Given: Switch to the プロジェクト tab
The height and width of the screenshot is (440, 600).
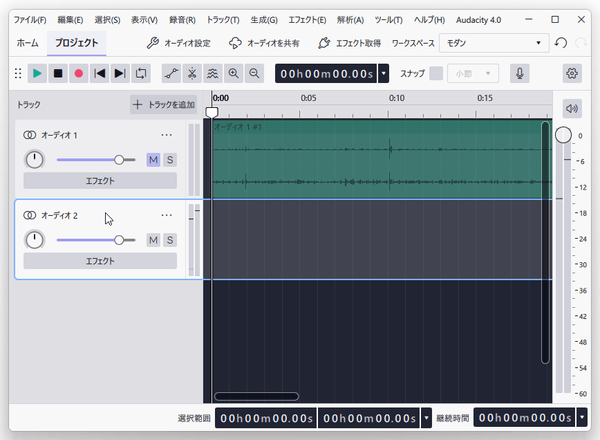Looking at the screenshot, I should [x=77, y=43].
